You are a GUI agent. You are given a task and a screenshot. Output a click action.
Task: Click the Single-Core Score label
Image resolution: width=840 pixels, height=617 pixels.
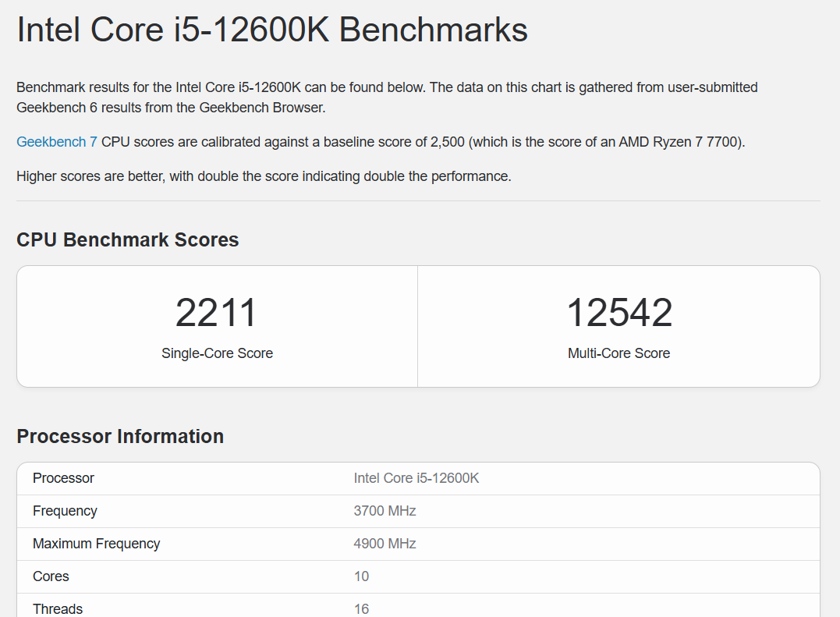217,353
